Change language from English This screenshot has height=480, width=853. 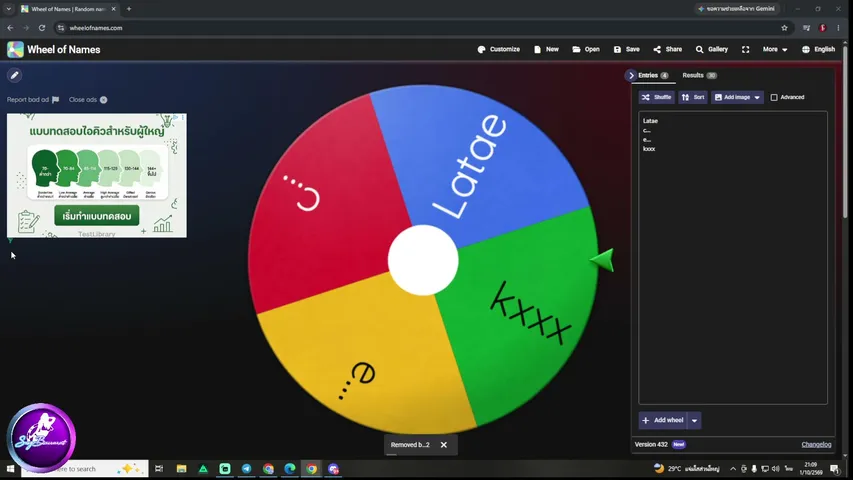click(x=818, y=50)
